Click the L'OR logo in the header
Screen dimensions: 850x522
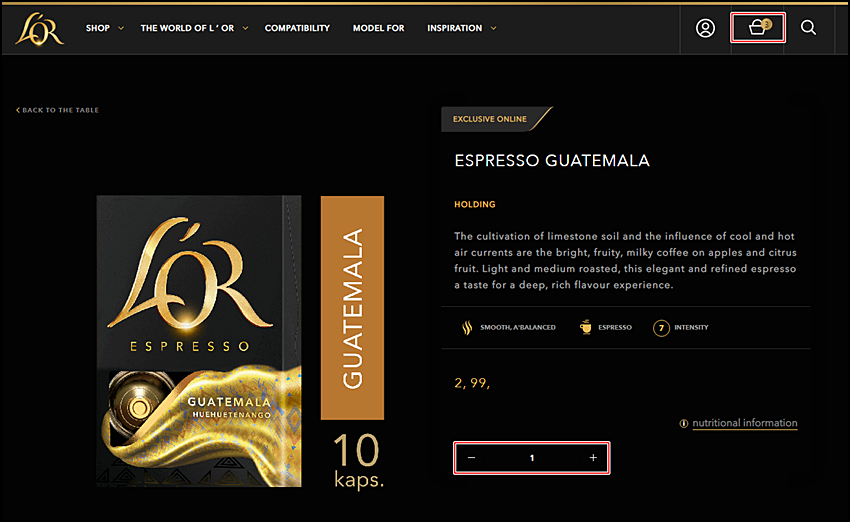coord(40,29)
